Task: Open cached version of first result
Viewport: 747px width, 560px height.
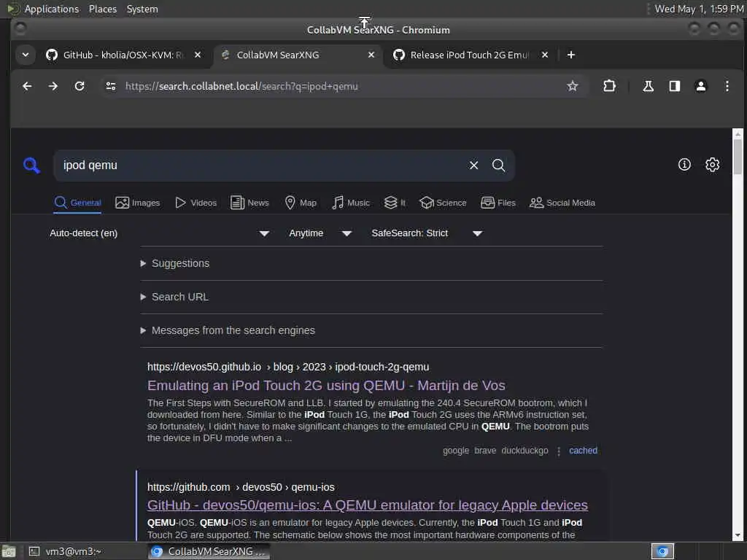Action: pyautogui.click(x=583, y=451)
